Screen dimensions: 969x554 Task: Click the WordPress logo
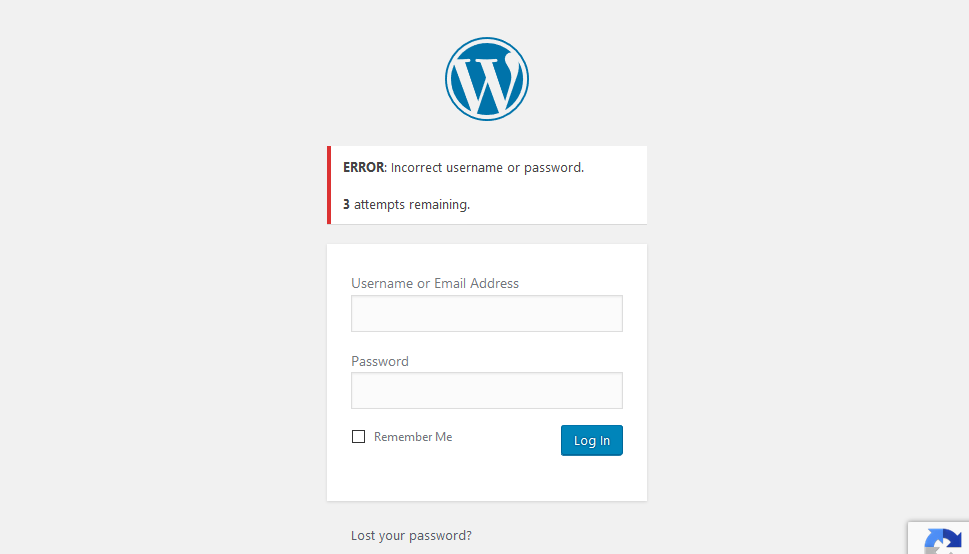(x=487, y=79)
